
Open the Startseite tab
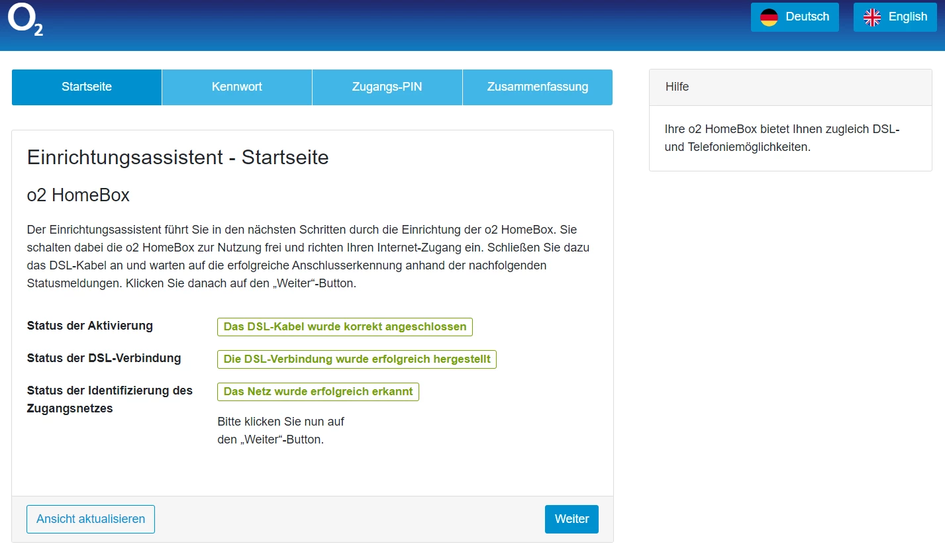87,87
